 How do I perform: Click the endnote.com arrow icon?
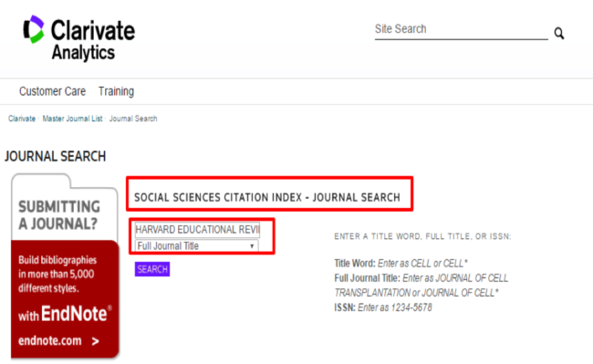pyautogui.click(x=95, y=341)
